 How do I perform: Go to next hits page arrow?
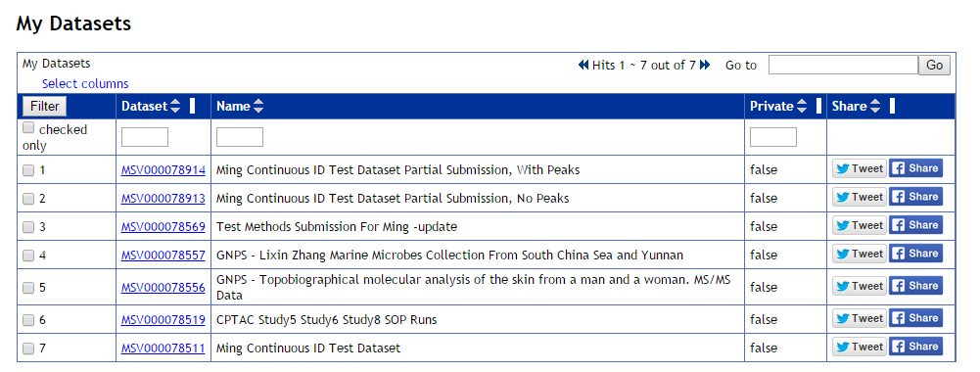(705, 65)
